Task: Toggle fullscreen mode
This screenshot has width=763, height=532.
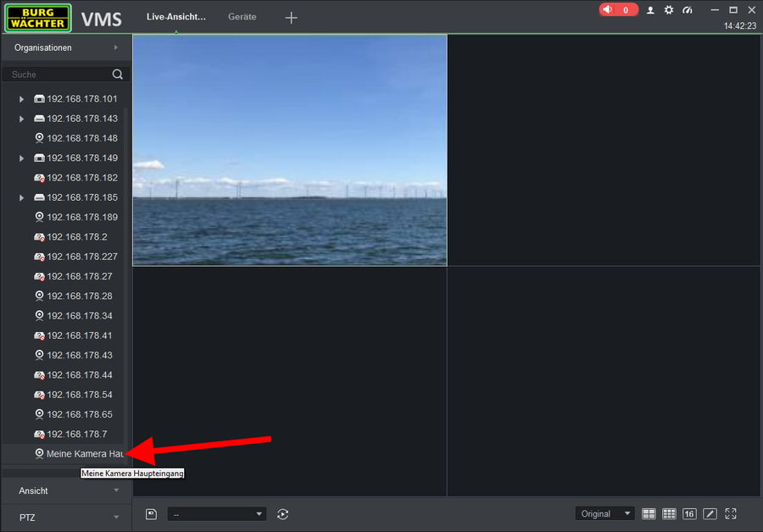Action: pos(731,514)
